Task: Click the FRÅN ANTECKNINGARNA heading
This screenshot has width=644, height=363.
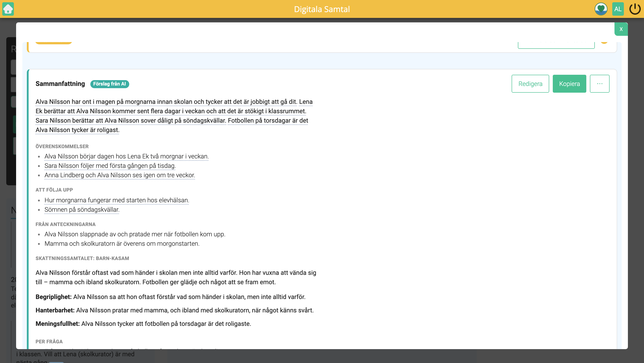Action: tap(66, 224)
